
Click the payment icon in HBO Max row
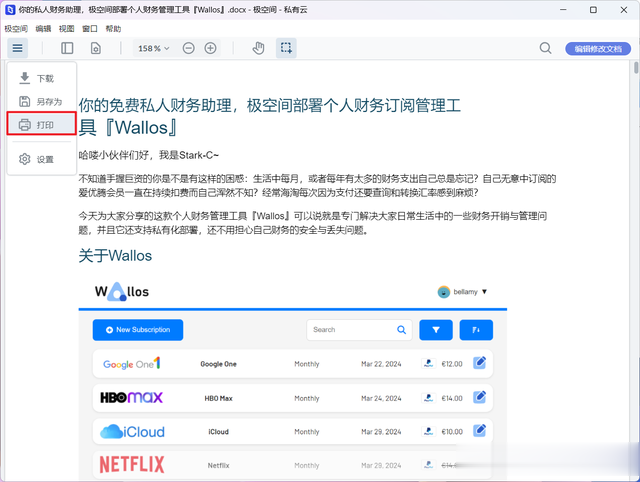[429, 398]
